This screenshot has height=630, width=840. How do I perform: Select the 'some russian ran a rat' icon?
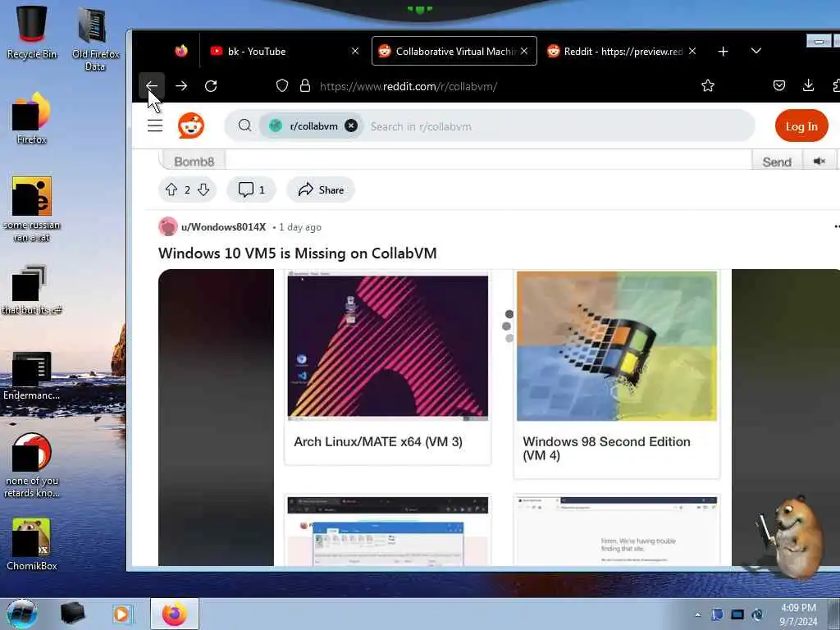tap(32, 209)
